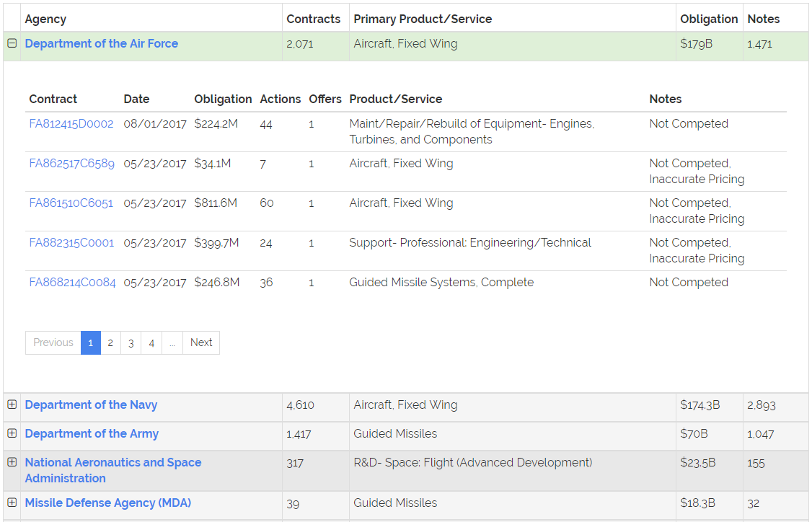Expand the Department of the Army row
Viewport: 812px width, 522px height.
(x=12, y=433)
